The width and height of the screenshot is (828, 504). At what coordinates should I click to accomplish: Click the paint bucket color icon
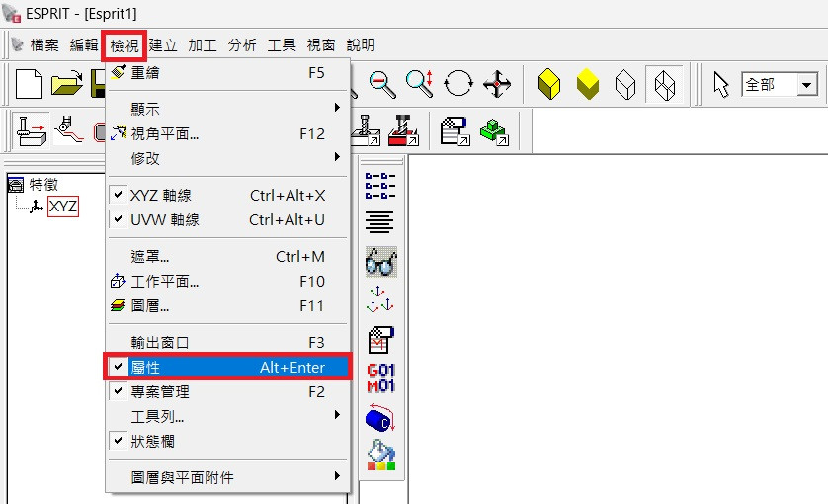pos(380,456)
